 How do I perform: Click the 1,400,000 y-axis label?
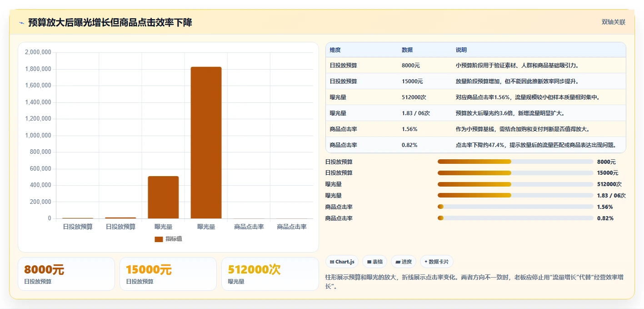tap(38, 102)
